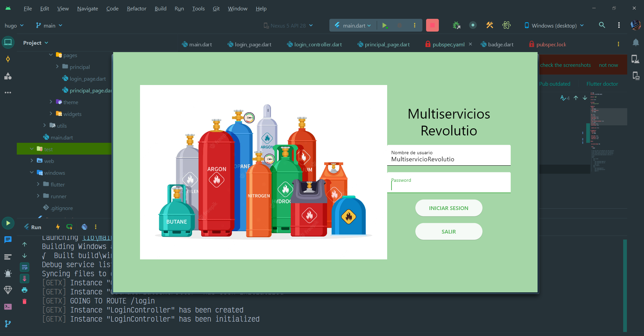This screenshot has width=644, height=336.
Task: Click the Debug main.dart bug icon
Action: (x=400, y=25)
